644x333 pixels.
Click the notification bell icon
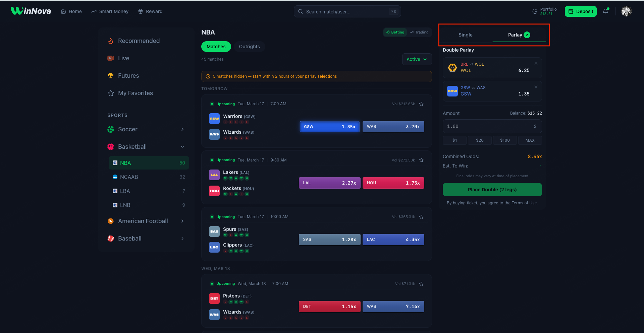point(605,11)
